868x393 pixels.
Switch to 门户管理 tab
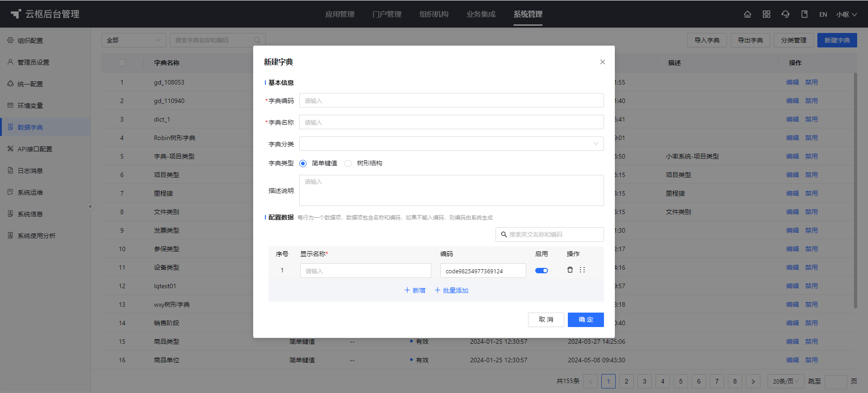387,14
